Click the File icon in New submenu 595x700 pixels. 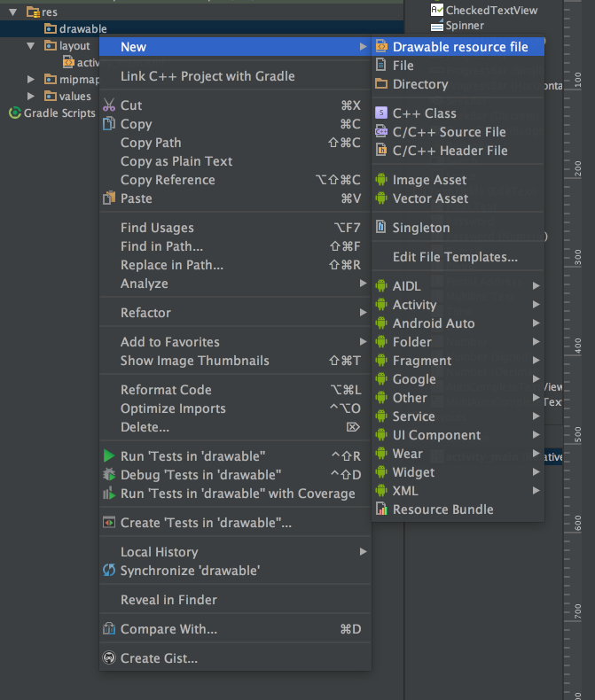point(381,66)
